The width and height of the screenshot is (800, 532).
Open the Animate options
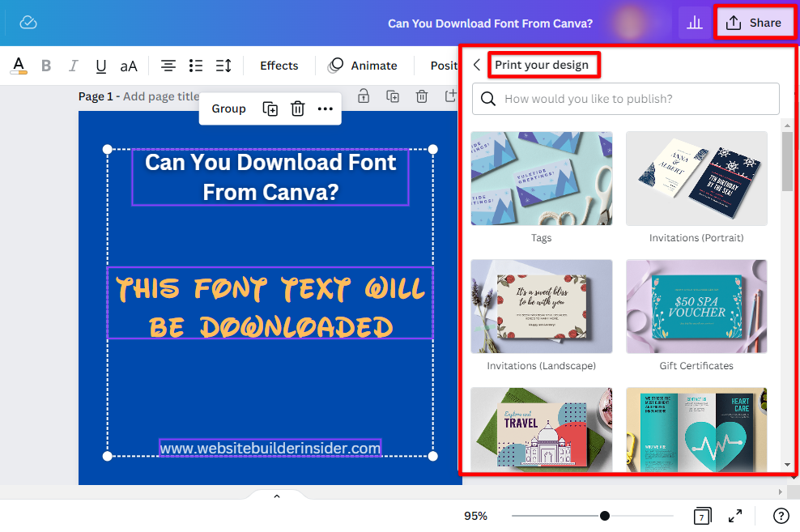click(363, 66)
